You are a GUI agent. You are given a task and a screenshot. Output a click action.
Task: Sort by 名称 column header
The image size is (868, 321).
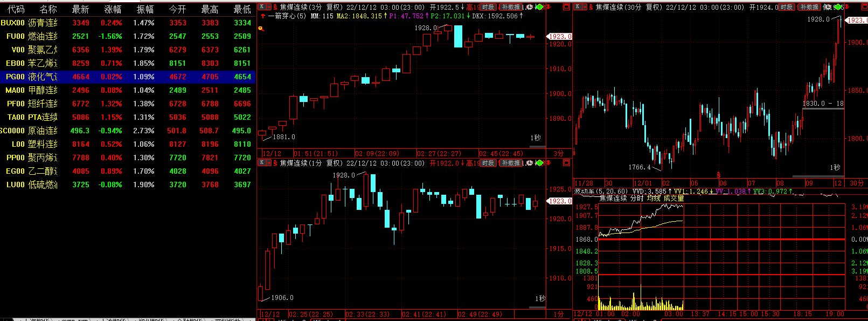tap(48, 9)
